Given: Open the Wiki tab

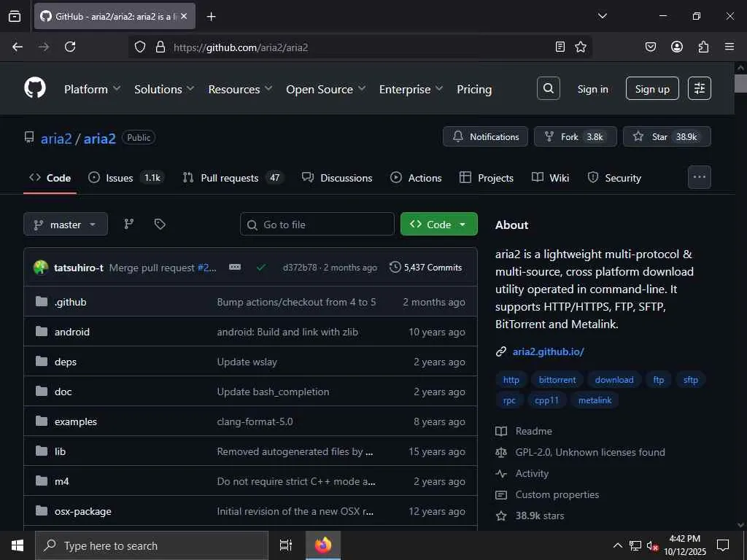Looking at the screenshot, I should pyautogui.click(x=550, y=178).
